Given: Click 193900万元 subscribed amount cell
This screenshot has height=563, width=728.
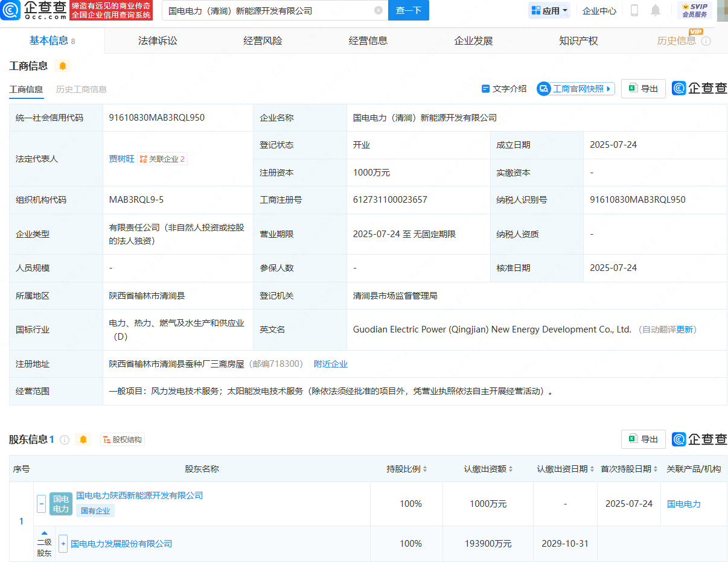Looking at the screenshot, I should (x=488, y=544).
